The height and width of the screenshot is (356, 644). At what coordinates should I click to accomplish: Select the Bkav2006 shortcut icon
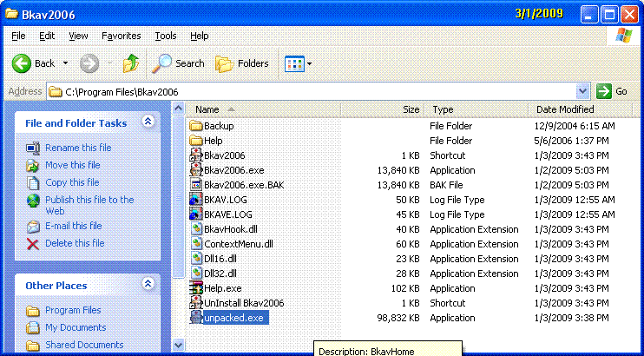(196, 155)
